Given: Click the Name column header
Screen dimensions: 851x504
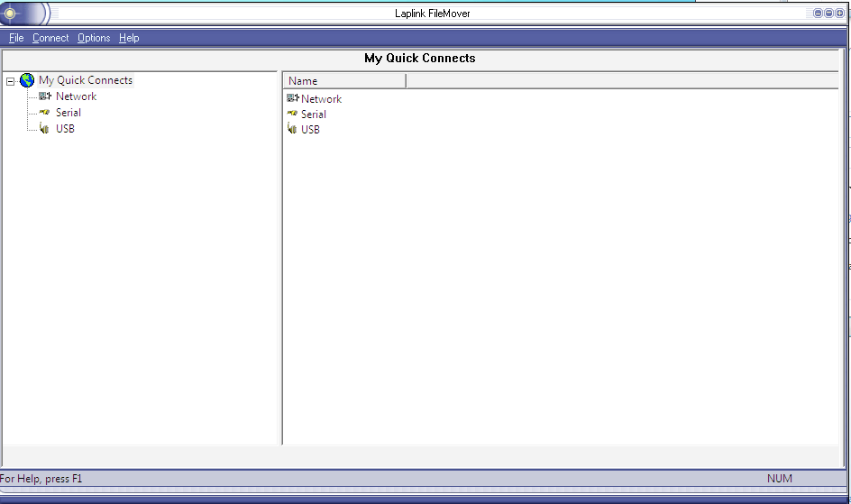Looking at the screenshot, I should tap(344, 81).
